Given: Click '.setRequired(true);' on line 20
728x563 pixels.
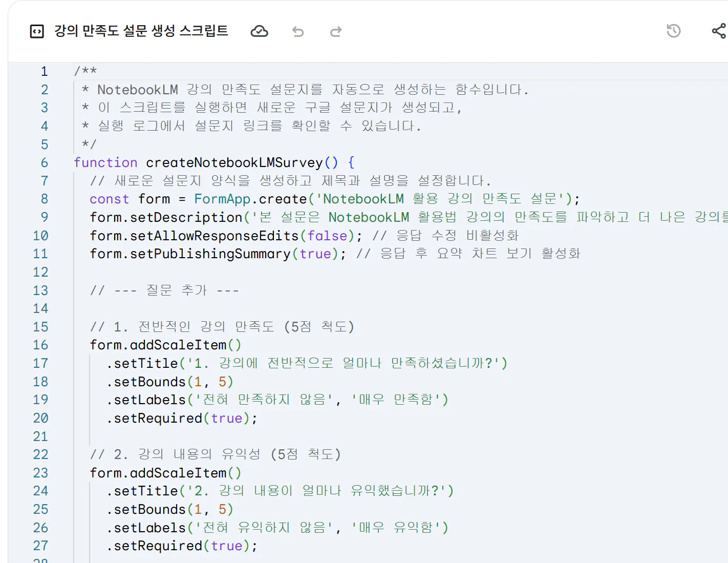Looking at the screenshot, I should (182, 418).
